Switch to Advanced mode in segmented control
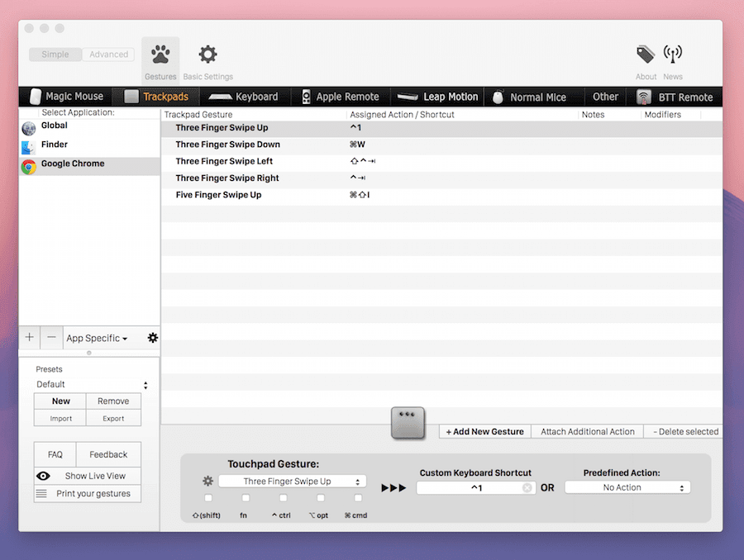This screenshot has height=560, width=744. click(x=108, y=55)
